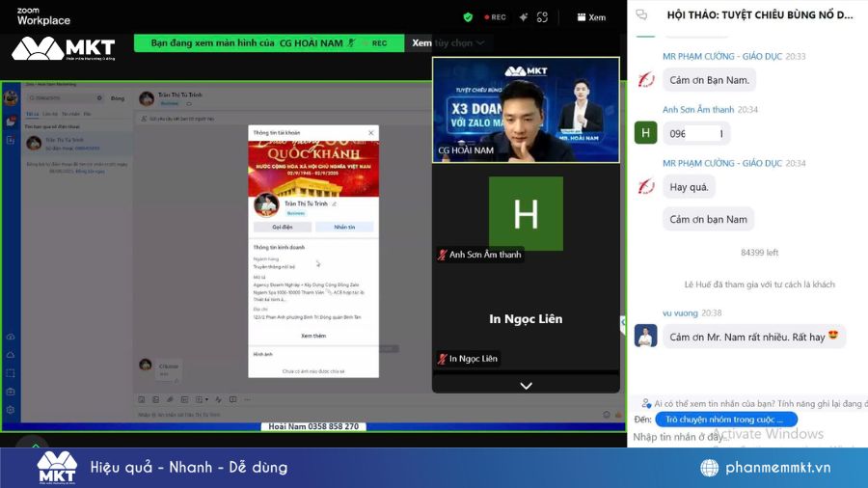This screenshot has width=868, height=488.
Task: Click the clear search icon in Zalo search
Action: pyautogui.click(x=99, y=98)
